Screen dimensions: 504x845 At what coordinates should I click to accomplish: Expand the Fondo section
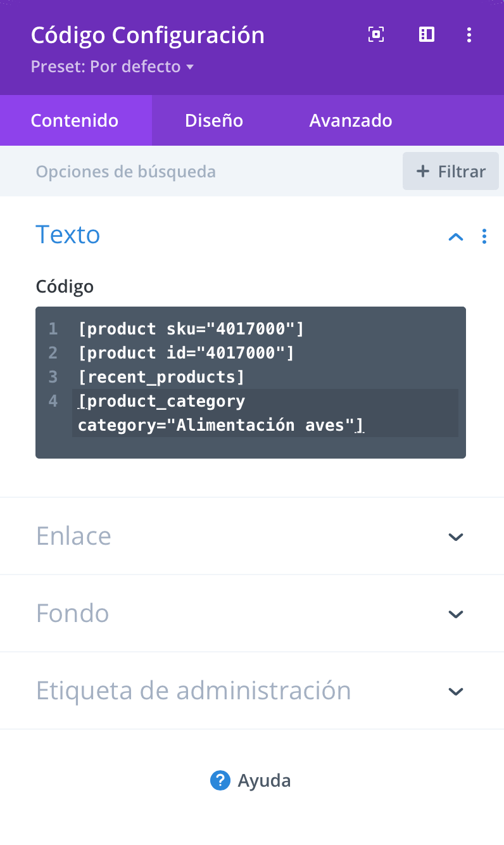click(x=252, y=613)
